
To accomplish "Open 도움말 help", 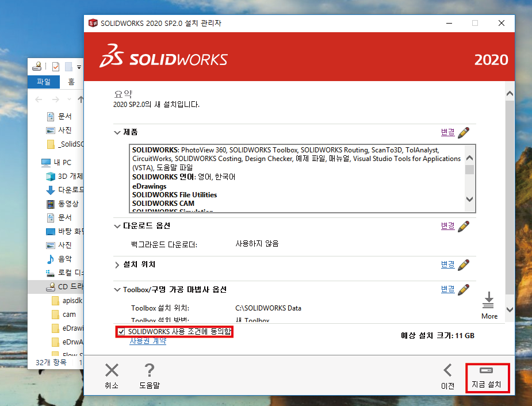I will 150,377.
